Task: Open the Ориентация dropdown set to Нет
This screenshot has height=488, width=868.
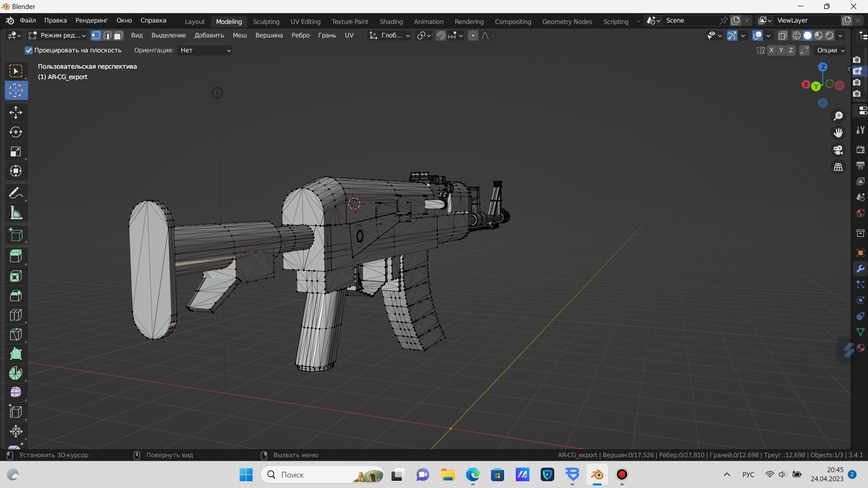Action: [205, 50]
